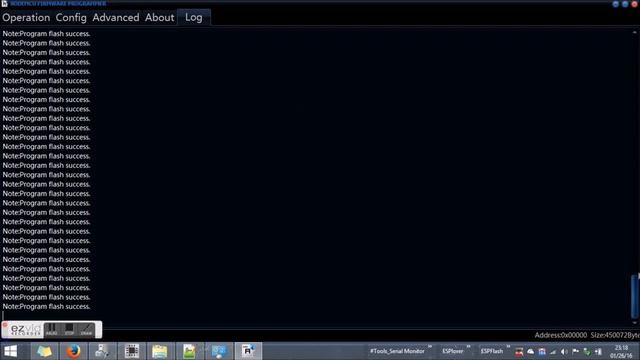Screen dimensions: 640x360
Task: Select the About tab
Action: click(x=160, y=18)
